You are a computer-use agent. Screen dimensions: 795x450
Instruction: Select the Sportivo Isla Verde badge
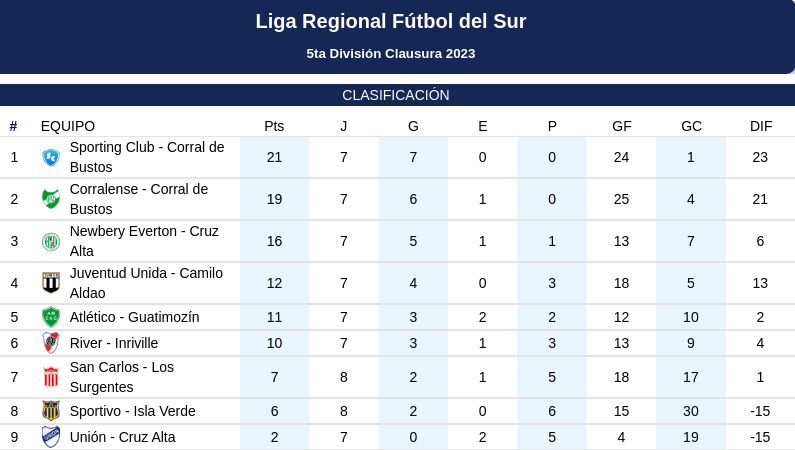[51, 411]
